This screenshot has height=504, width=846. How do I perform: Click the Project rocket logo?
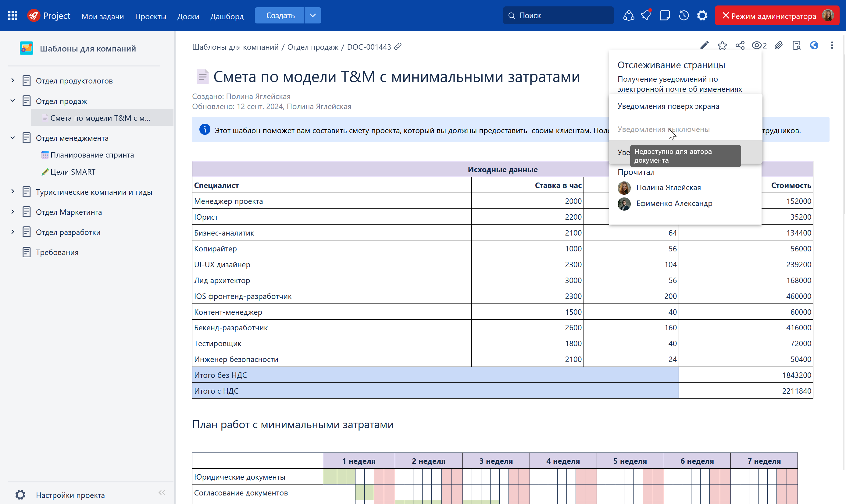point(34,16)
